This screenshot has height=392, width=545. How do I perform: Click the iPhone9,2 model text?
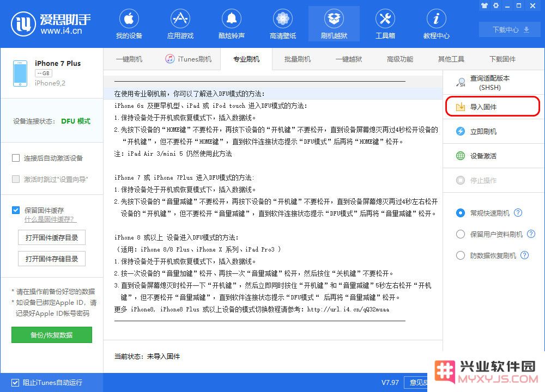point(50,83)
